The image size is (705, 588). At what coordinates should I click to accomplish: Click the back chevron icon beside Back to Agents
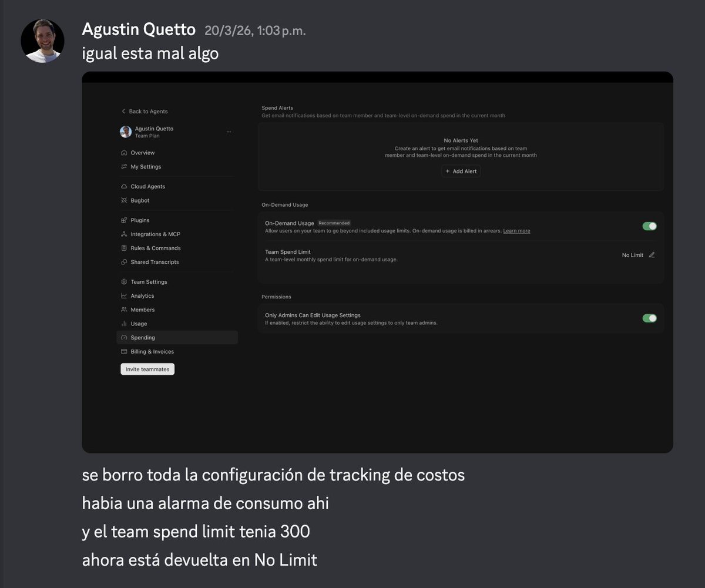point(123,112)
